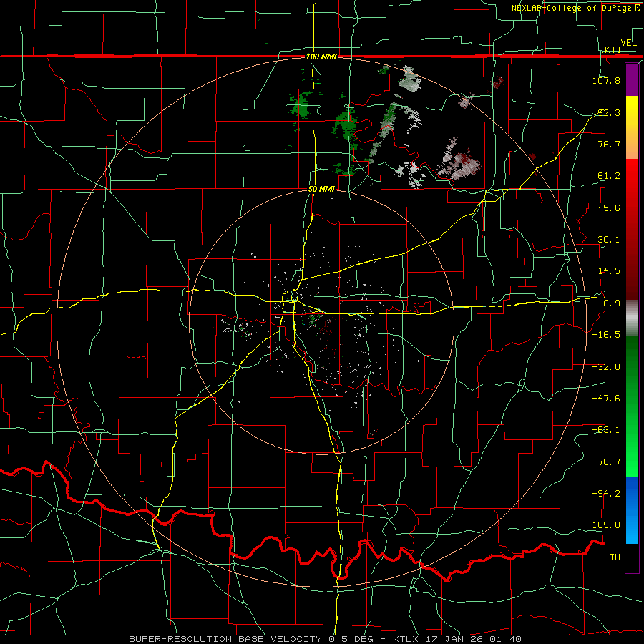Click the -32.0 legend value
Viewport: 644px width, 644px height.
tap(606, 367)
